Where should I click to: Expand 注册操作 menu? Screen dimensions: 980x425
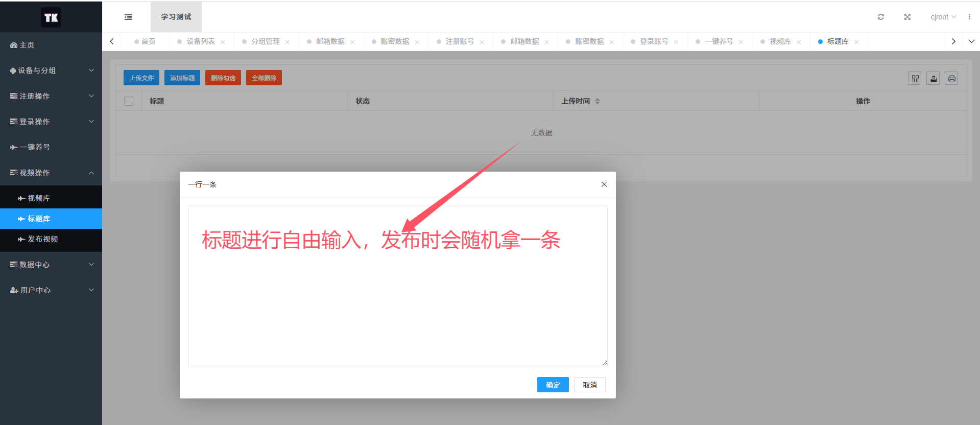coord(51,96)
